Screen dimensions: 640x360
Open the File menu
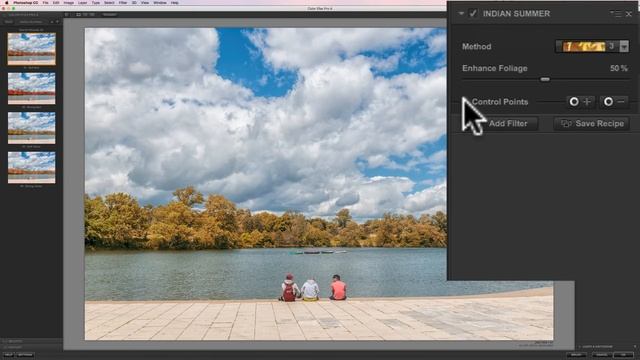tap(45, 2)
